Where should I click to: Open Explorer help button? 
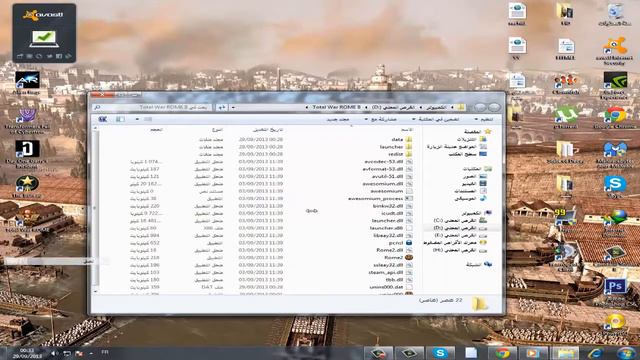click(102, 119)
